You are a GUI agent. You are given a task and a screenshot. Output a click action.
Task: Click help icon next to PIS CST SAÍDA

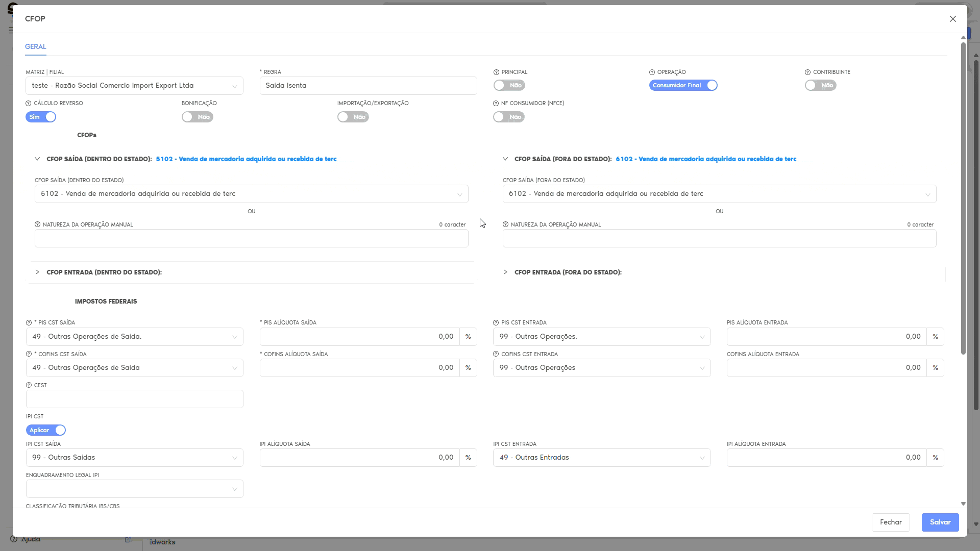click(29, 323)
